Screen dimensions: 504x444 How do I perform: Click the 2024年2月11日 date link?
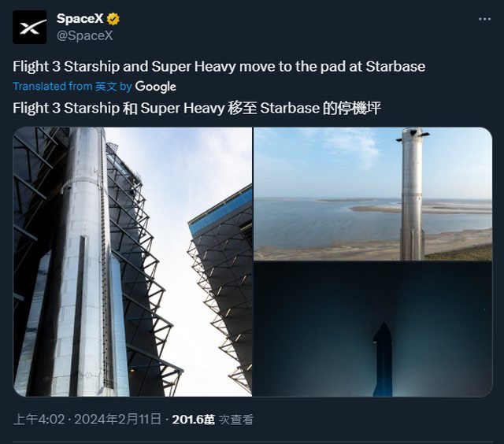(x=117, y=420)
